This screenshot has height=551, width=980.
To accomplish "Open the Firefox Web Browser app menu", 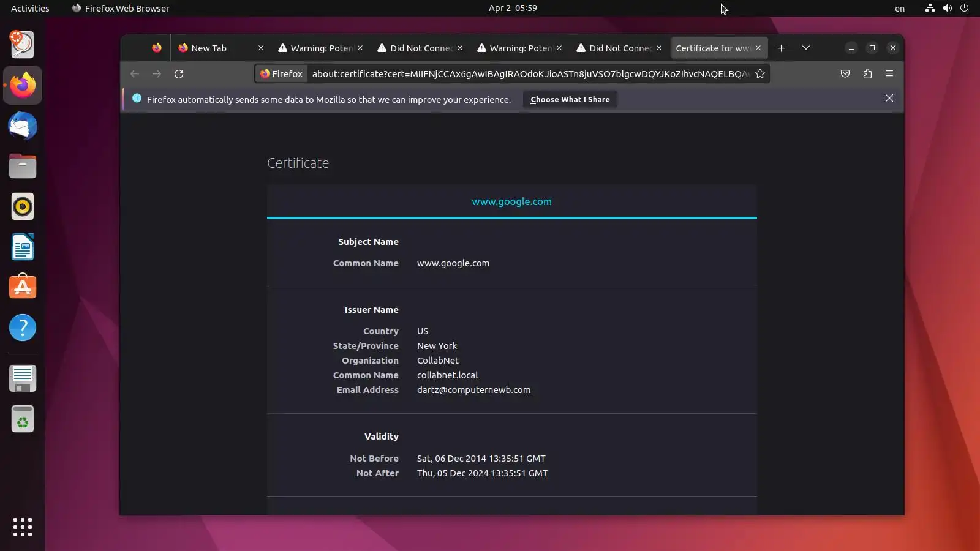I will (x=121, y=8).
